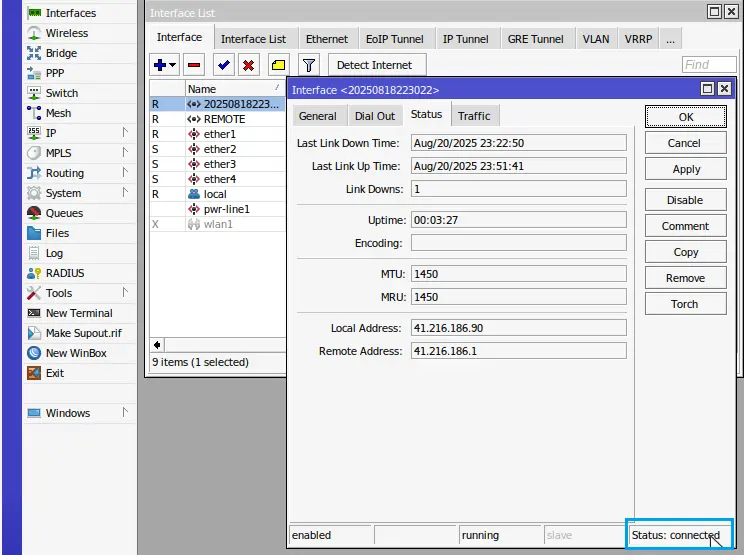
Task: Open New Terminal in sidebar
Action: click(78, 313)
